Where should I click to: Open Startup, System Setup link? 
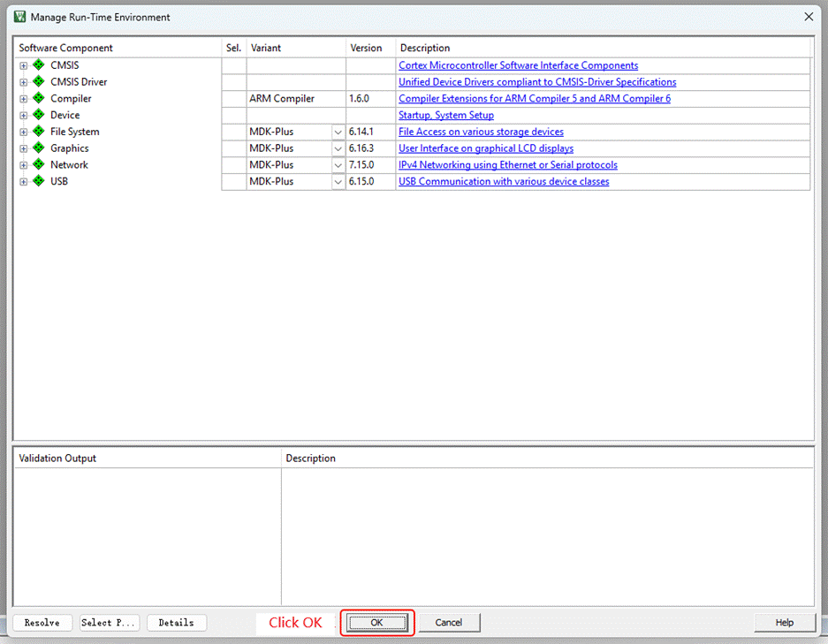point(446,115)
